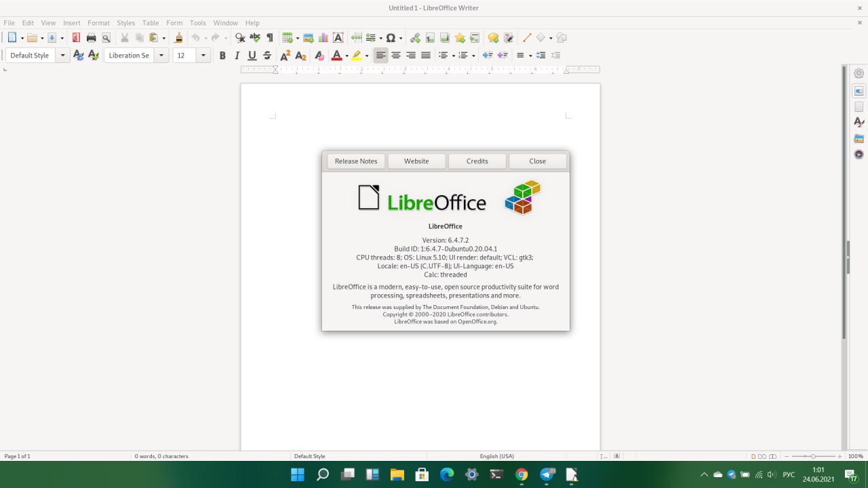Click the Save document icon
868x488 pixels.
coord(52,38)
